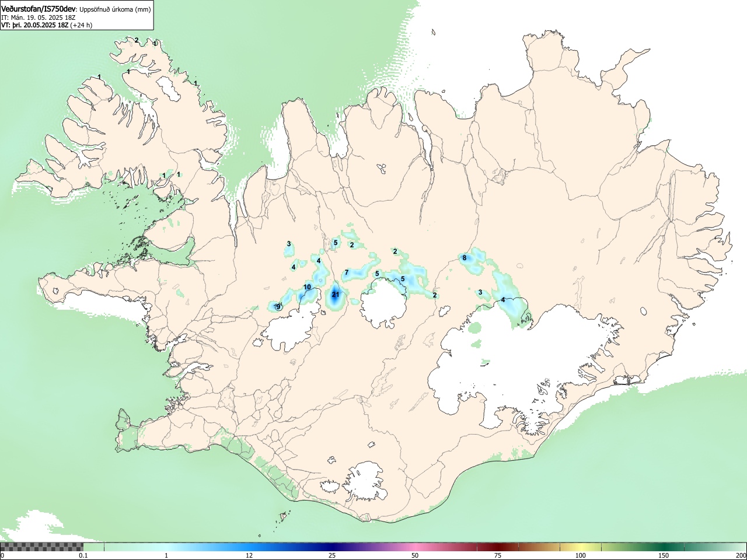The height and width of the screenshot is (560, 747).
Task: Click the "75" label on the color scale
Action: pos(498,555)
